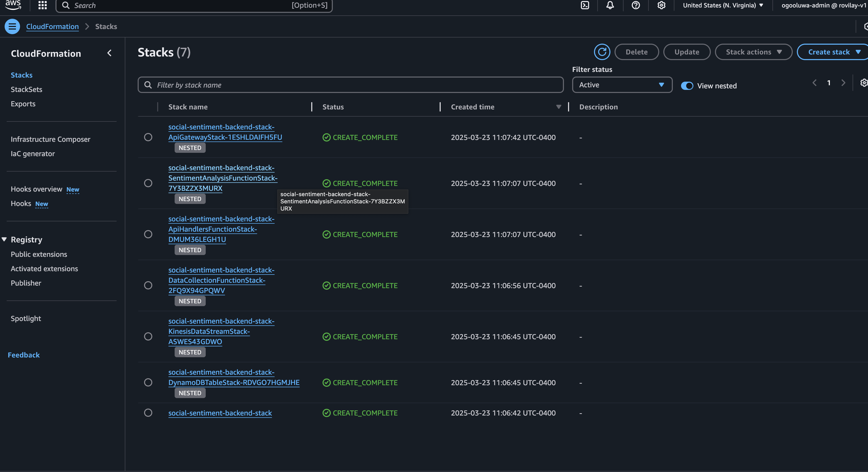Open the region selector N. Virginia
Viewport: 868px width, 472px height.
point(723,5)
